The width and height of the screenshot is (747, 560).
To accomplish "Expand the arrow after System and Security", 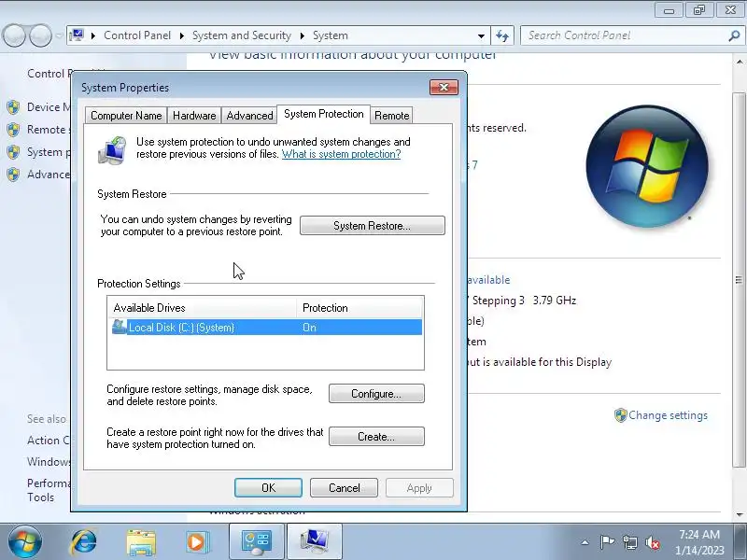I will 302,35.
